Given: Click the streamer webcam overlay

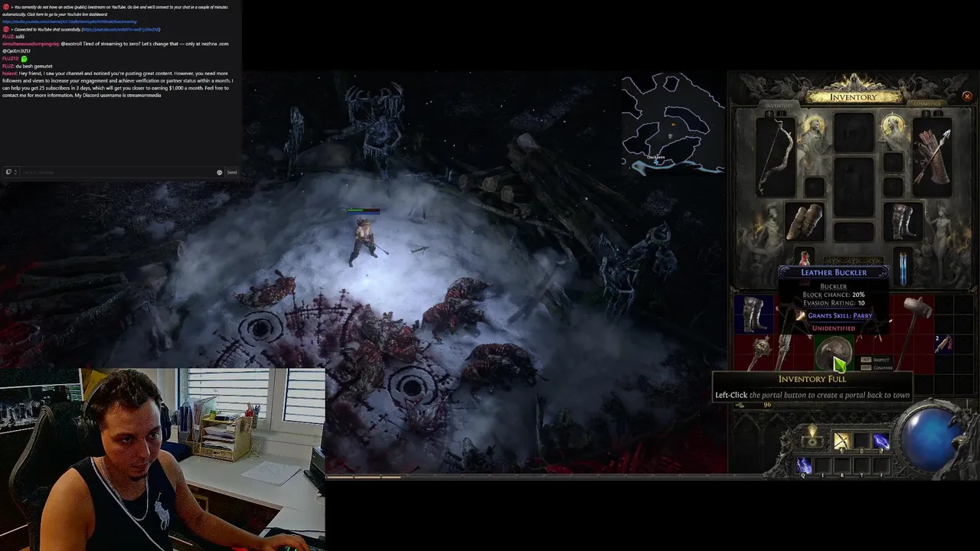Looking at the screenshot, I should (162, 459).
